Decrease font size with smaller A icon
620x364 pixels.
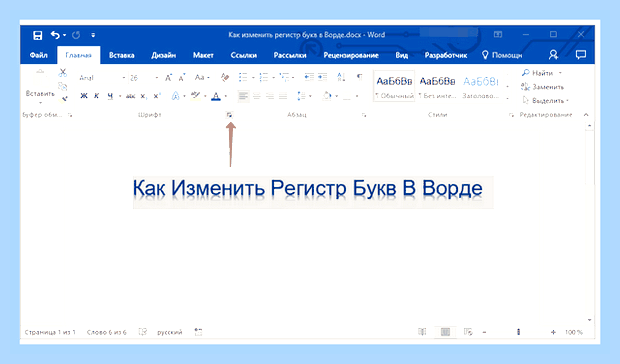click(x=182, y=77)
